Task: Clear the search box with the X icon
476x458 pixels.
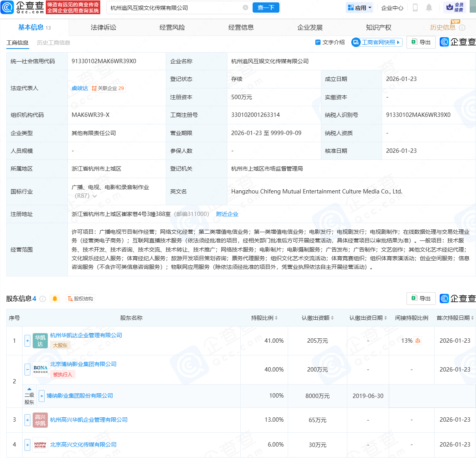Action: coord(245,8)
